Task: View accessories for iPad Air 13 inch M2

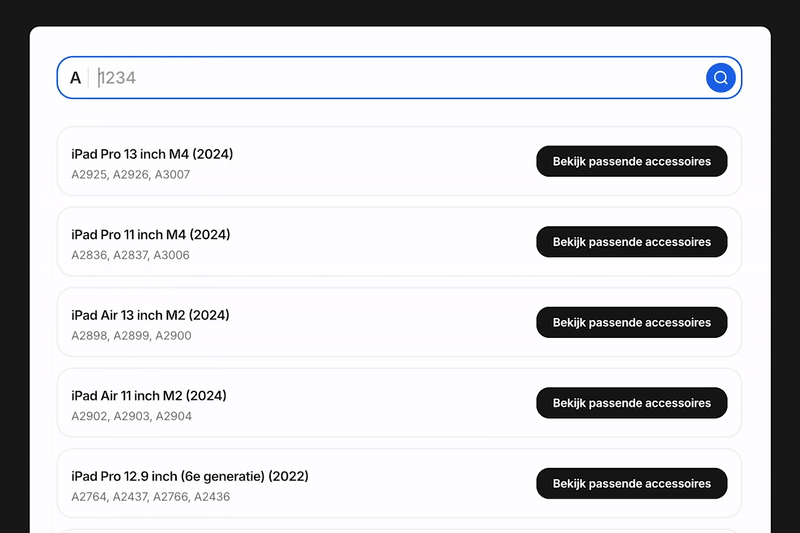Action: click(632, 322)
